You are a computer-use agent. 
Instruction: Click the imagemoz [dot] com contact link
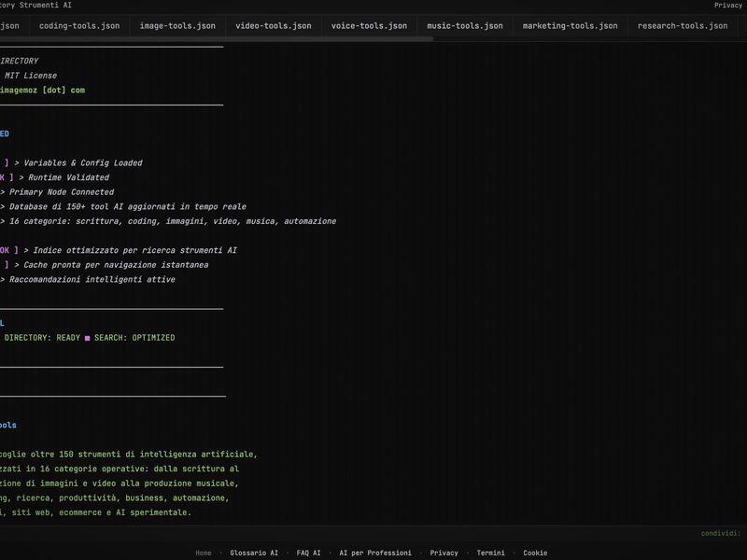43,90
